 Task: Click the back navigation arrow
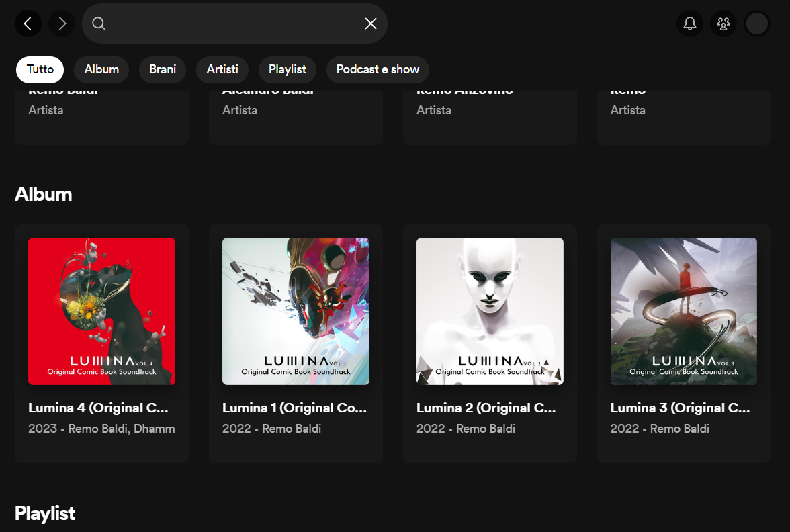click(28, 24)
